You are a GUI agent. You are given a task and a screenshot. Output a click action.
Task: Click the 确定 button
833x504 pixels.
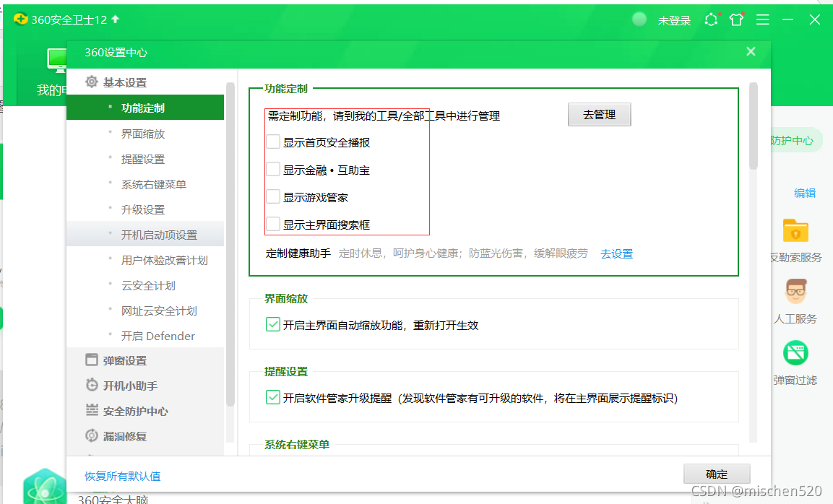(717, 474)
